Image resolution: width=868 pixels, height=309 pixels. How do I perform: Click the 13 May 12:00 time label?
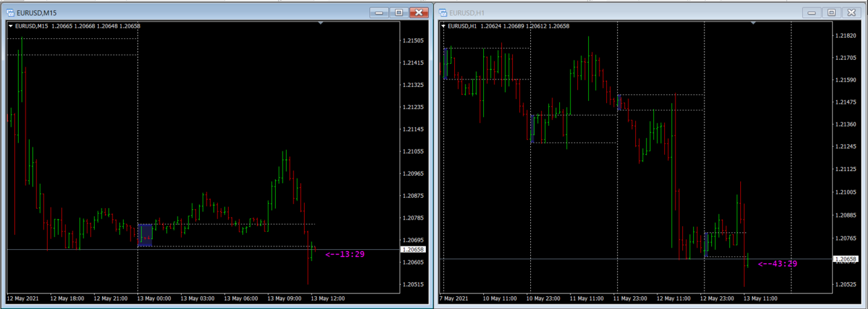[x=328, y=298]
